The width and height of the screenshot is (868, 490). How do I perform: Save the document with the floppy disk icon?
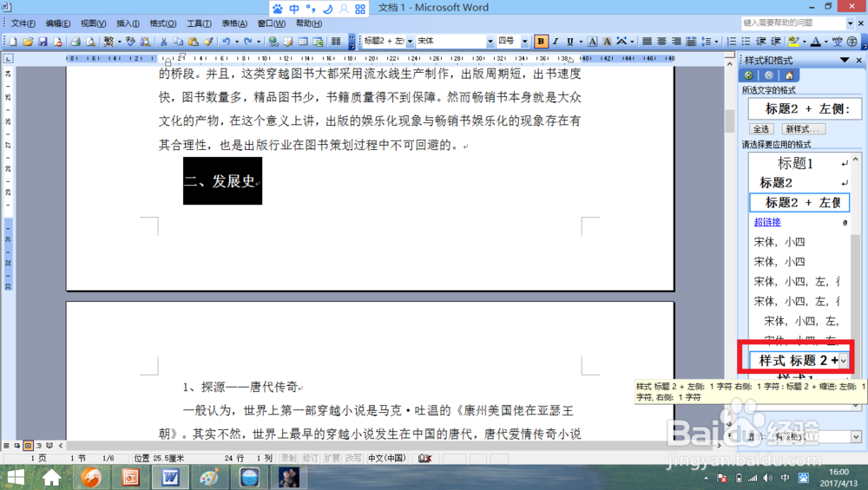click(x=43, y=42)
